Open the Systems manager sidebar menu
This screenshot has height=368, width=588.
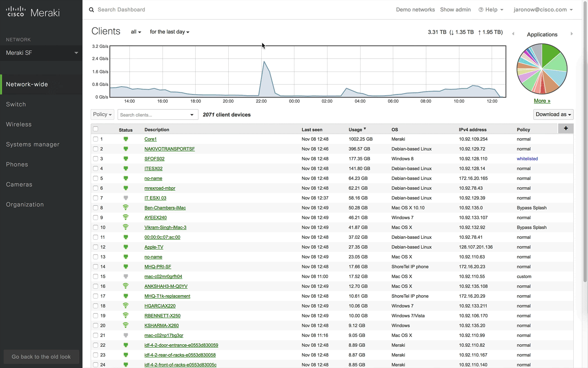pyautogui.click(x=33, y=144)
